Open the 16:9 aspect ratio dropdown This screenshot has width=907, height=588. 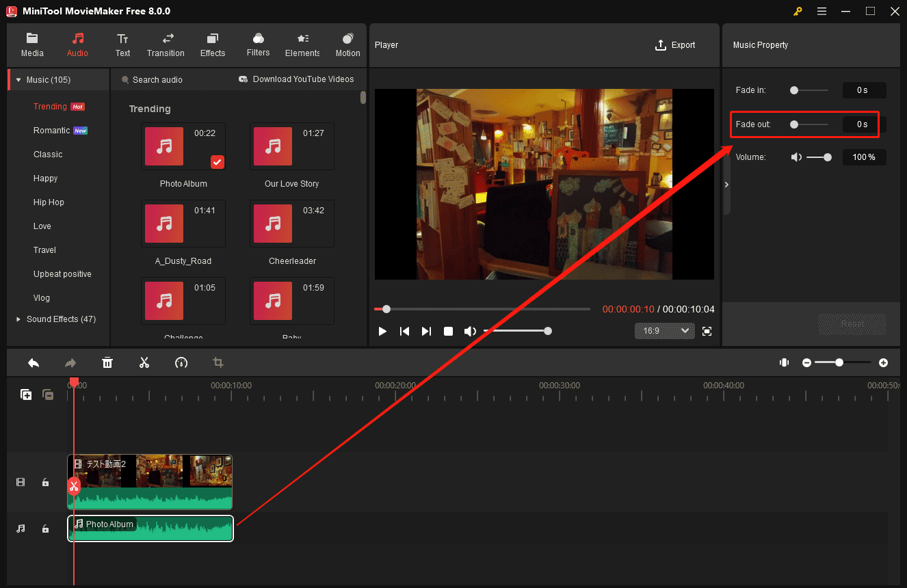pos(664,331)
